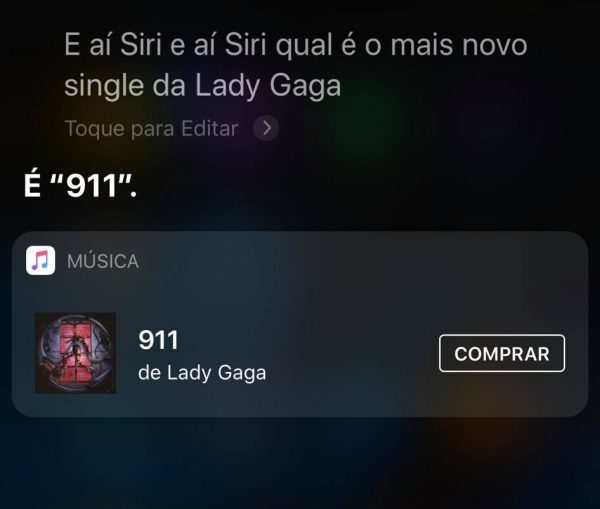Tap the word Toque in the hint
600x509 pixels.
coord(95,129)
